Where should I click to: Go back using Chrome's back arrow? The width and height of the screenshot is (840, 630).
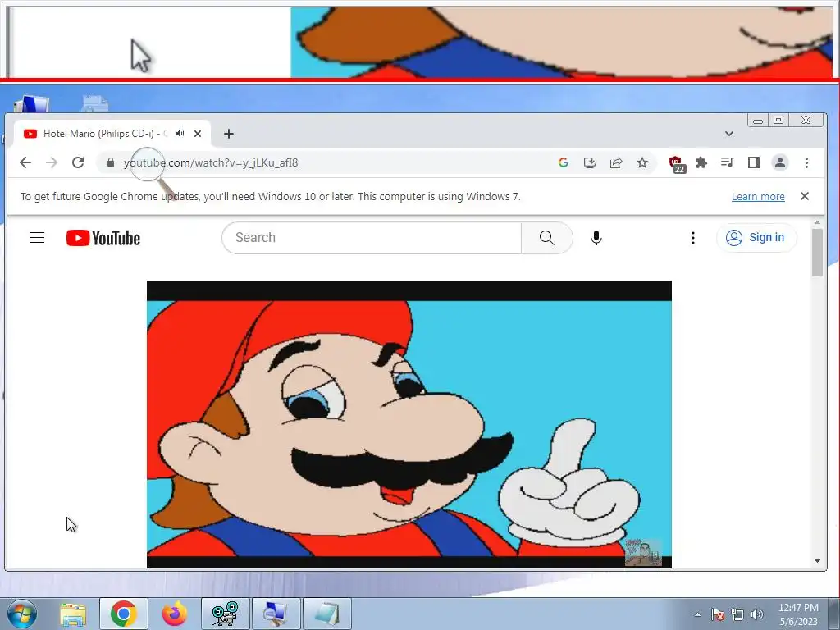point(25,162)
